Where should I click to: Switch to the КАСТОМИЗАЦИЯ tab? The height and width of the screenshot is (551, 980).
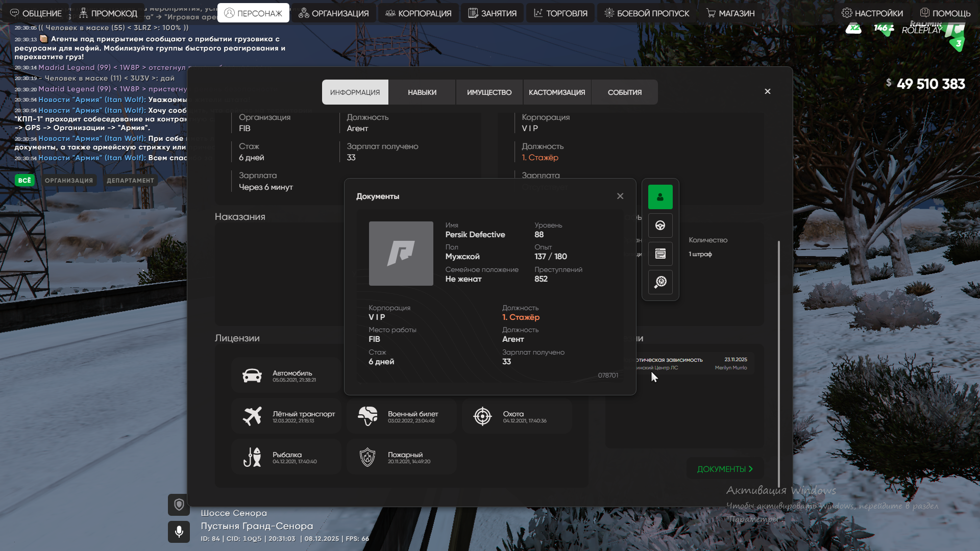(557, 92)
